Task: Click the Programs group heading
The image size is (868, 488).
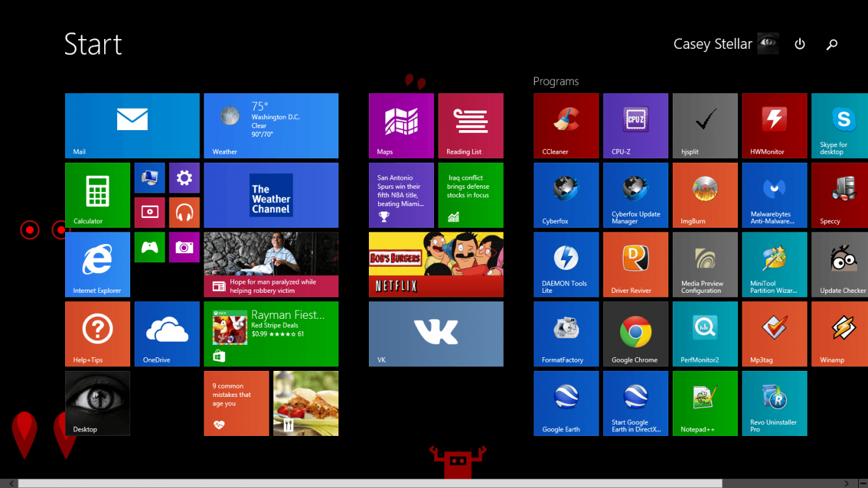Action: point(556,81)
